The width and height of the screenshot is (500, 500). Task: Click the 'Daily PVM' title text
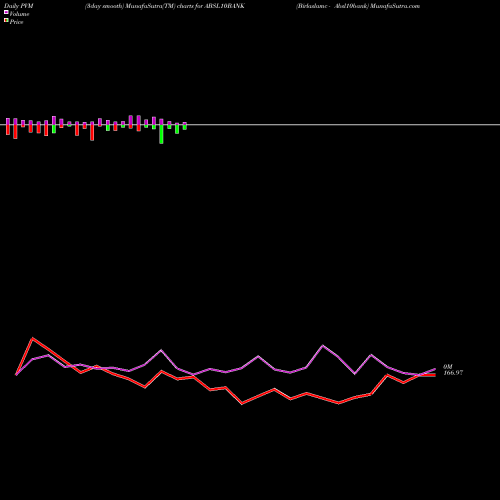coord(19,6)
